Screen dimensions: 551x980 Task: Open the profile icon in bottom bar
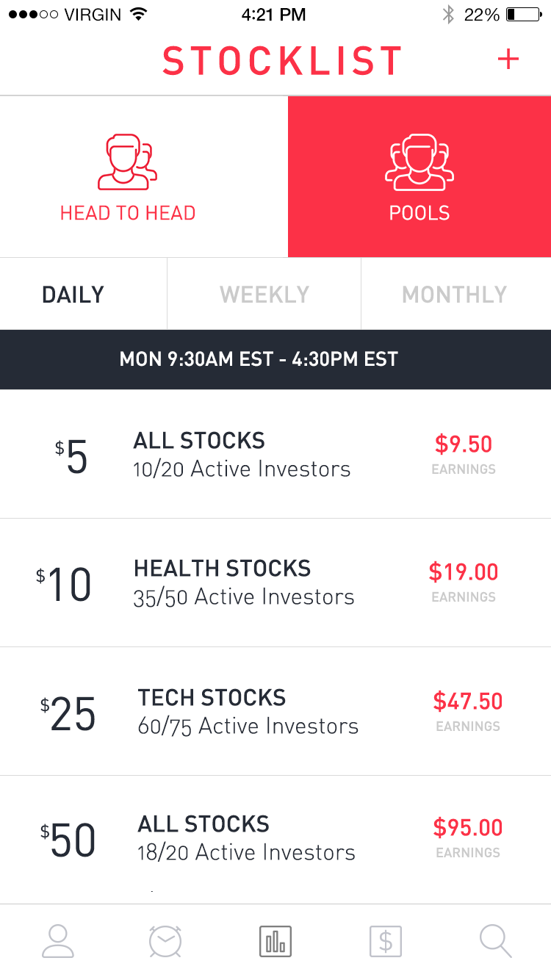(x=58, y=941)
